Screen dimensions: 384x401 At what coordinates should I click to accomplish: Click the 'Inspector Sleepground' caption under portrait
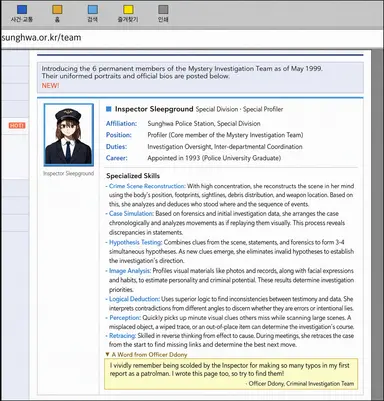(x=68, y=173)
